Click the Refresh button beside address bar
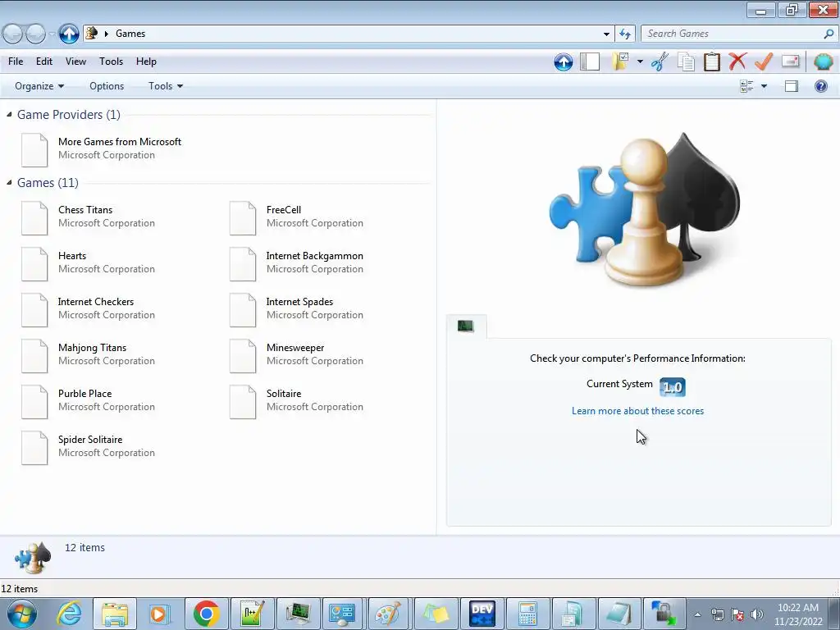840x630 pixels. point(624,34)
